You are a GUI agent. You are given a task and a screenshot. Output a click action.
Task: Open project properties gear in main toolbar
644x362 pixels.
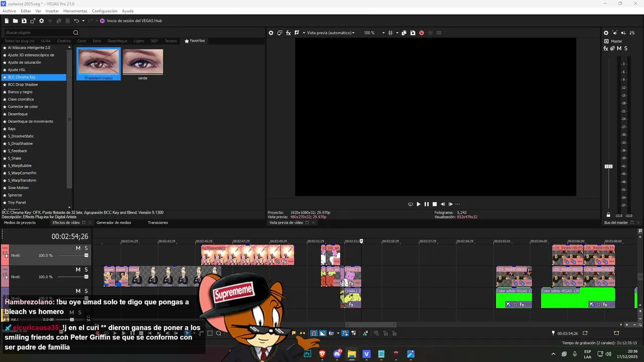tap(42, 21)
